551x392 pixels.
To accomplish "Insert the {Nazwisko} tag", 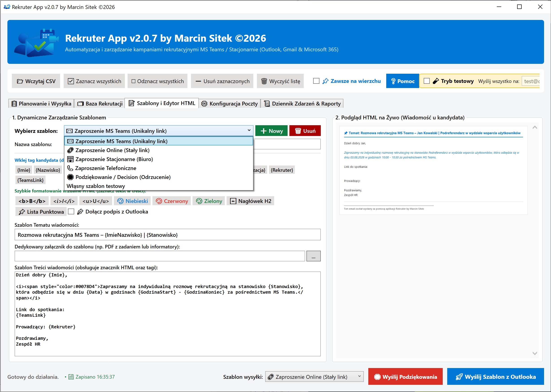I will (x=48, y=170).
